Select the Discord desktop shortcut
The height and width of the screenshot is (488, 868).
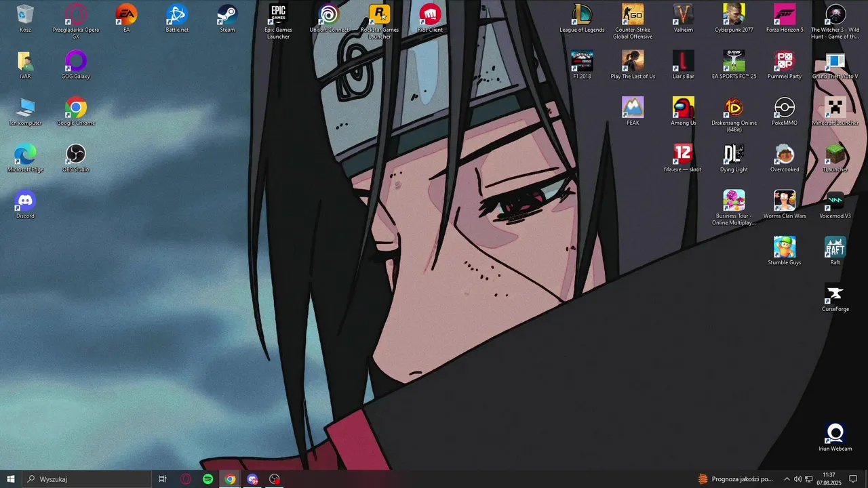point(25,205)
